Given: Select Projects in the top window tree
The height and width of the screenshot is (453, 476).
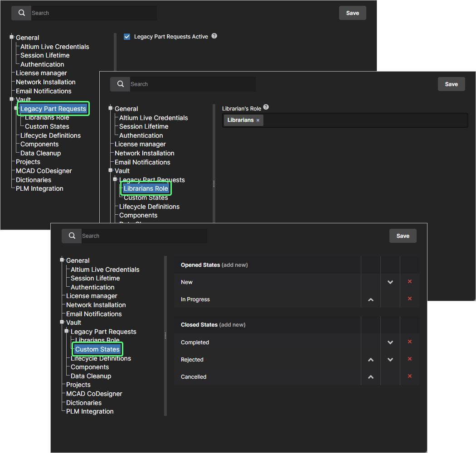Looking at the screenshot, I should [x=28, y=162].
